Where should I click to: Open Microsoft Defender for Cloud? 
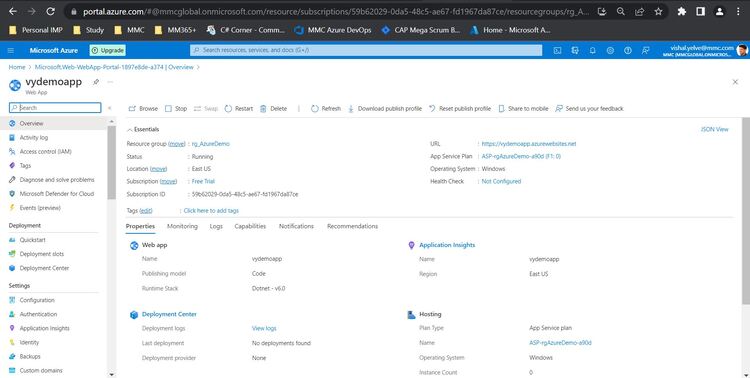(56, 194)
